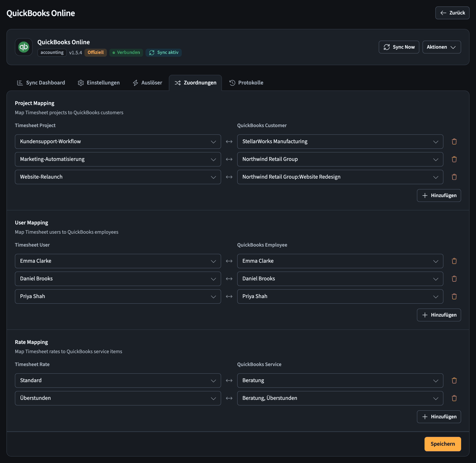Delete the Priya Shah user mapping
Viewport: 476px width, 463px height.
pos(454,297)
